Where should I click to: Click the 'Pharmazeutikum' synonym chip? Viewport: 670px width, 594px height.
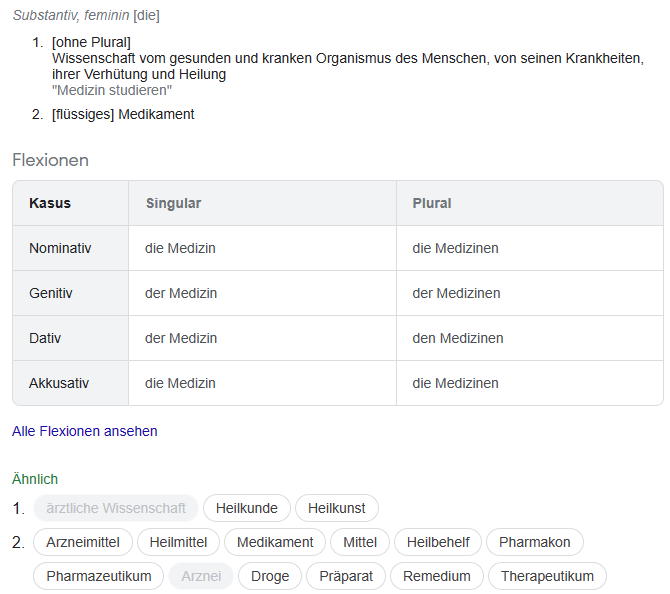(99, 576)
